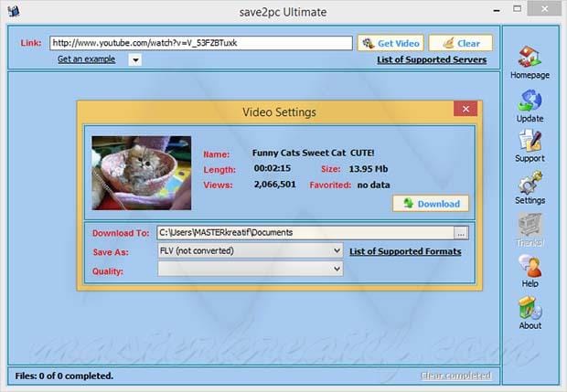Click the video name 'Funny Cats Sweet Cat CUTE!'
Screen dimensions: 567x392
point(313,153)
